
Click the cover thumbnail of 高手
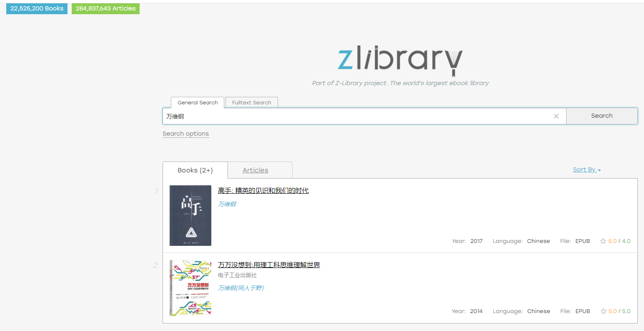click(190, 215)
